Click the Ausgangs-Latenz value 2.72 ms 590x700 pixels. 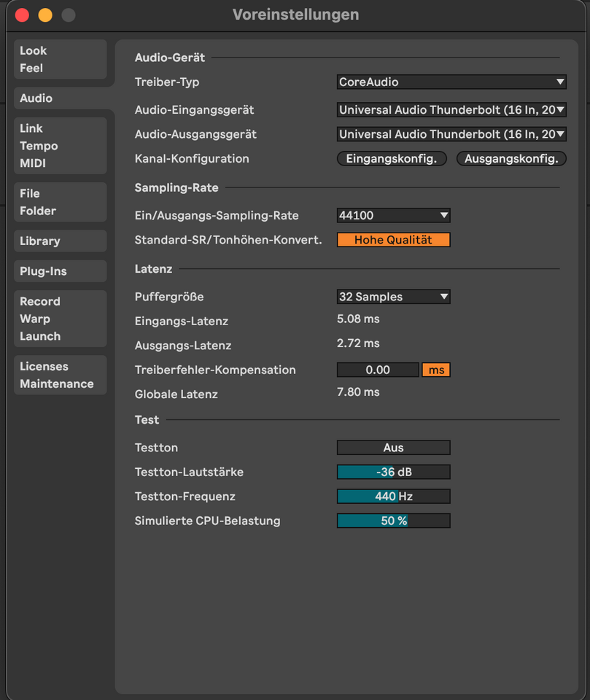tap(358, 343)
